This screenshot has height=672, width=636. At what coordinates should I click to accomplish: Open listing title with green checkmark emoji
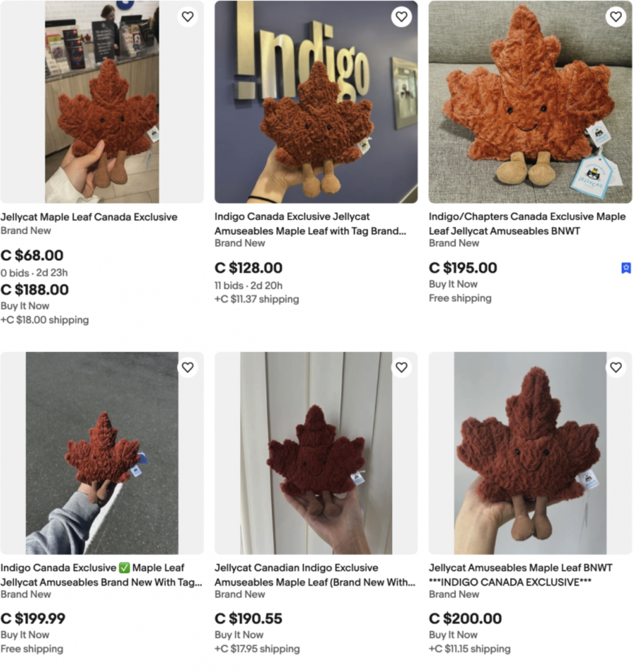(x=101, y=575)
